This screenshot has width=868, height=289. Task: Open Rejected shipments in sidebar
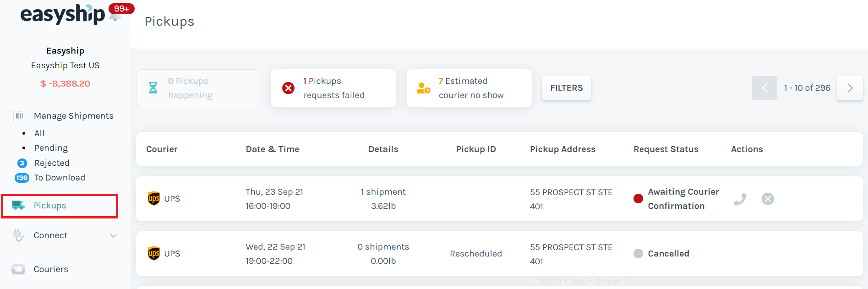[52, 163]
